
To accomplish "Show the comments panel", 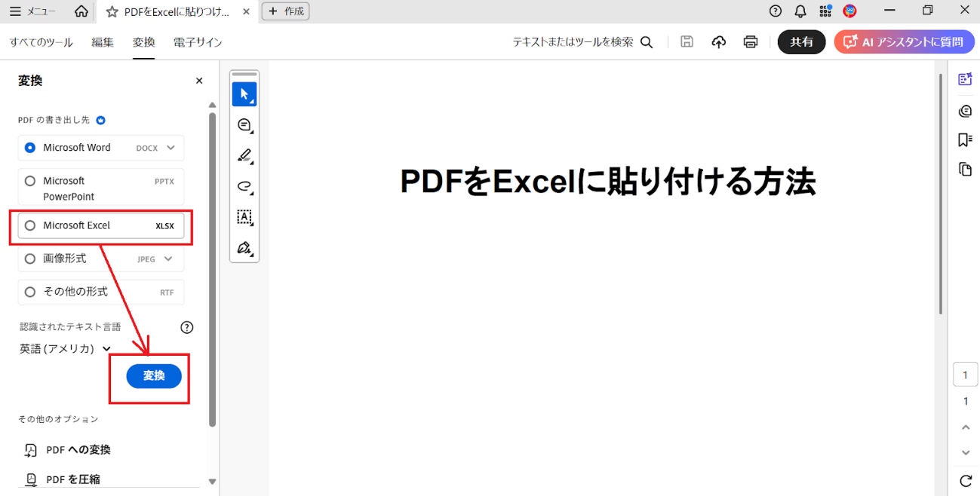I will click(x=965, y=111).
